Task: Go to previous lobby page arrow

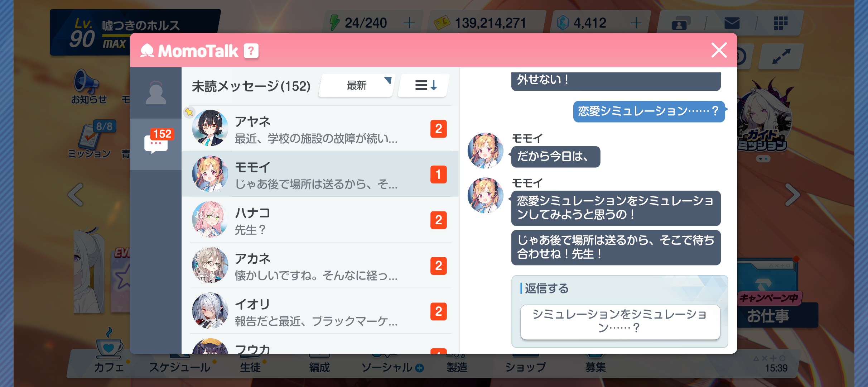Action: point(76,195)
